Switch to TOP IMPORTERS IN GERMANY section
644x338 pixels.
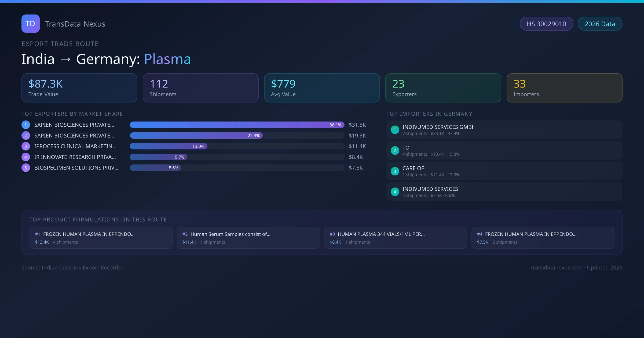tap(430, 114)
